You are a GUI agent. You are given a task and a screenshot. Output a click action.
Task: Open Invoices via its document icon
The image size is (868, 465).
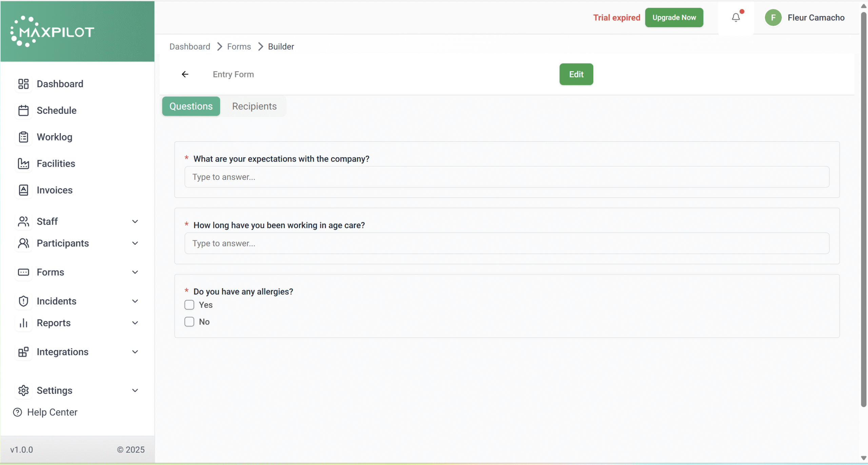[x=23, y=190]
